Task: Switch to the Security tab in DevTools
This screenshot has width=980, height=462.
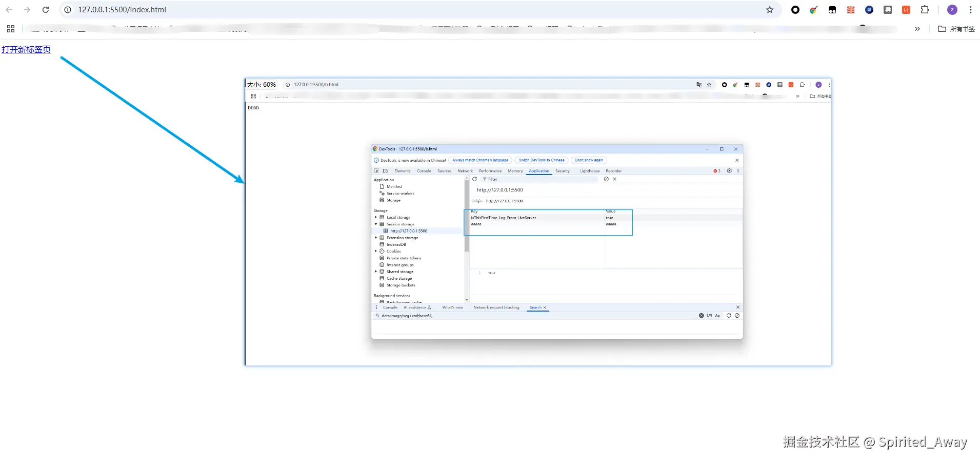Action: (563, 171)
